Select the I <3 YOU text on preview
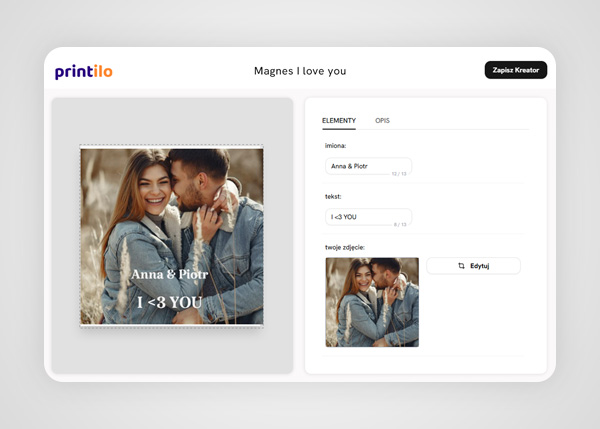 tap(170, 302)
